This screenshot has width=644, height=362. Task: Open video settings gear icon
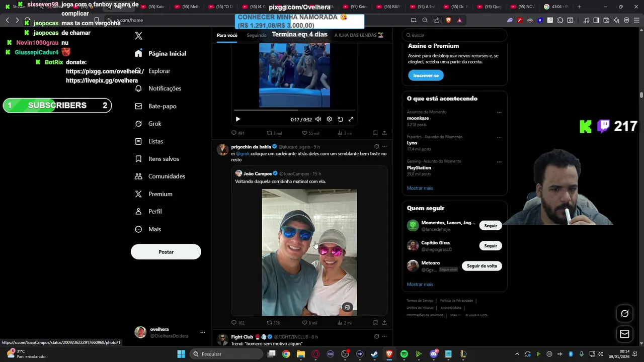329,119
